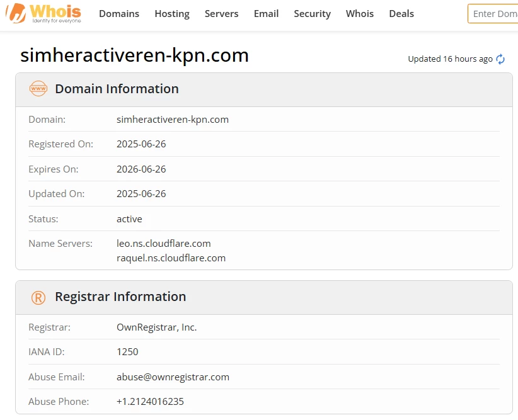The image size is (518, 420).
Task: Click the Abuse Email label
Action: pyautogui.click(x=57, y=377)
